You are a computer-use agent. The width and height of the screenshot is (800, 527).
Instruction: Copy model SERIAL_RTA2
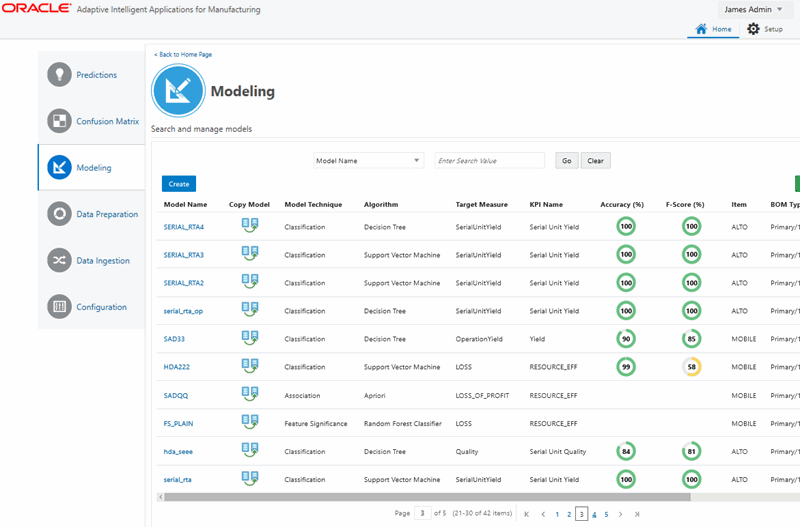pyautogui.click(x=249, y=282)
